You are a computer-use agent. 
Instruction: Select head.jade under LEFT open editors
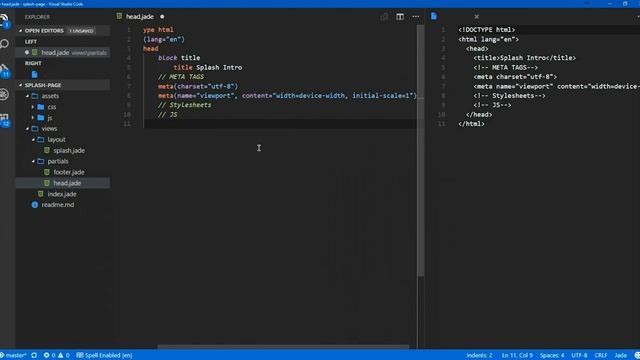pos(63,52)
